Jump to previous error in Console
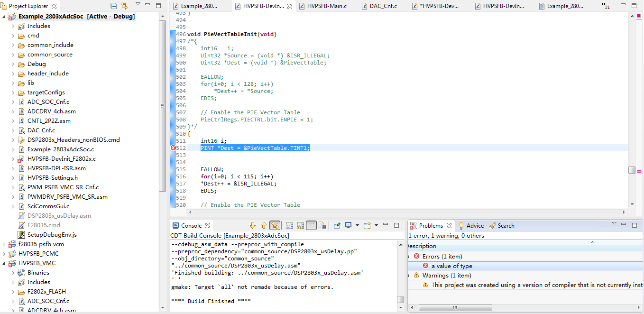The height and width of the screenshot is (314, 644). coord(264,225)
